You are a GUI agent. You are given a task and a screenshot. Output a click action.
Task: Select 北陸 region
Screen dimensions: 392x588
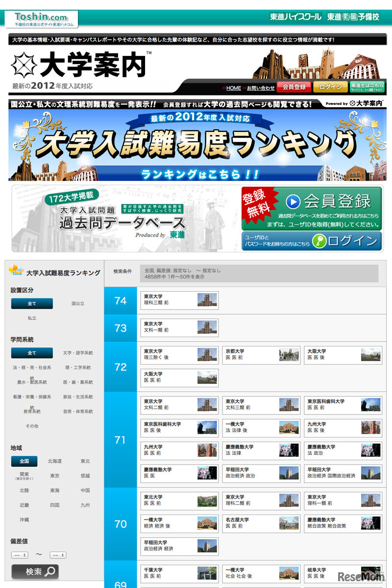coord(24,490)
